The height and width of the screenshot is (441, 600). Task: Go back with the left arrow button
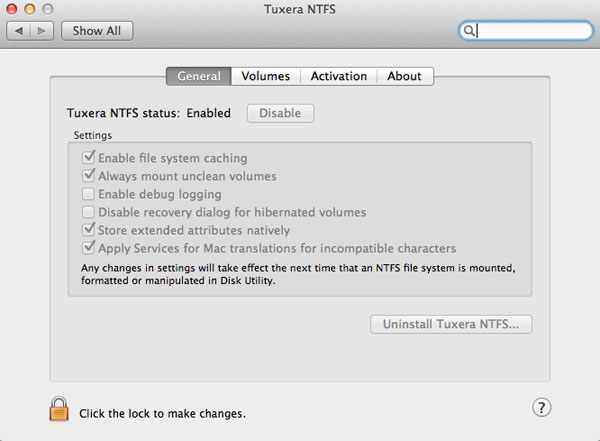[x=19, y=31]
